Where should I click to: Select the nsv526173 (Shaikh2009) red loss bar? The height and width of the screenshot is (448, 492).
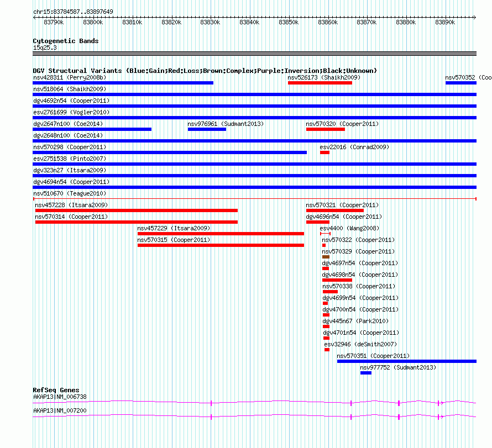click(x=320, y=83)
